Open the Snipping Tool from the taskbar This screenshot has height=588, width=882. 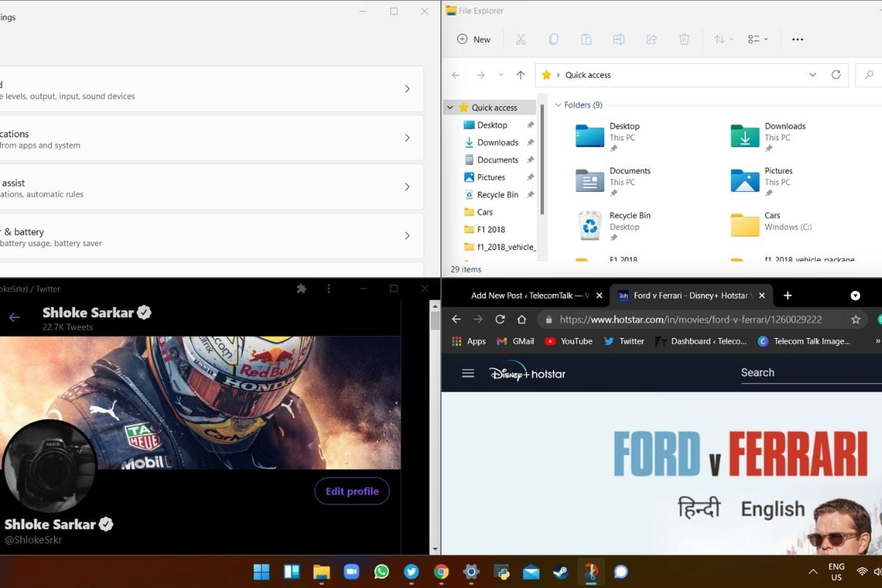[590, 572]
